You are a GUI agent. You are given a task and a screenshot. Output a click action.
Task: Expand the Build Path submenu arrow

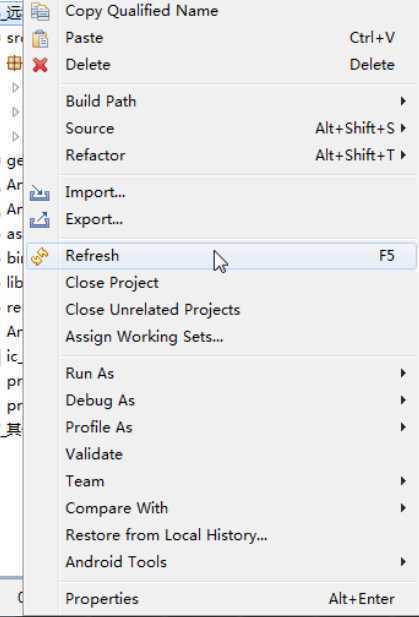coord(403,102)
